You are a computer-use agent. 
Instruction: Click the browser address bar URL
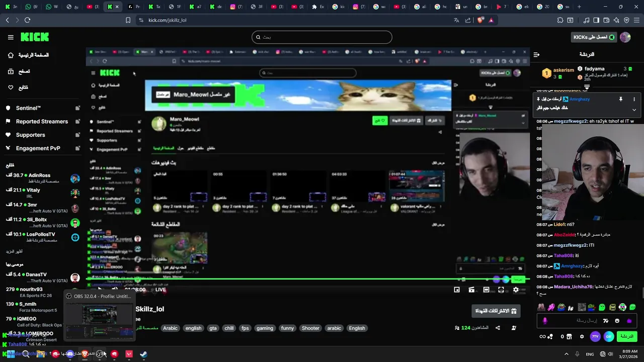[168, 20]
